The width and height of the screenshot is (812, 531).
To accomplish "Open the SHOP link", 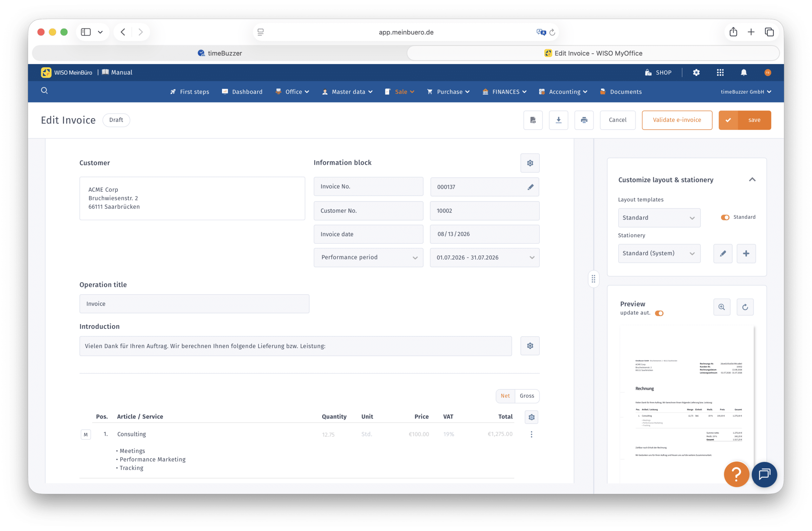I will click(658, 72).
